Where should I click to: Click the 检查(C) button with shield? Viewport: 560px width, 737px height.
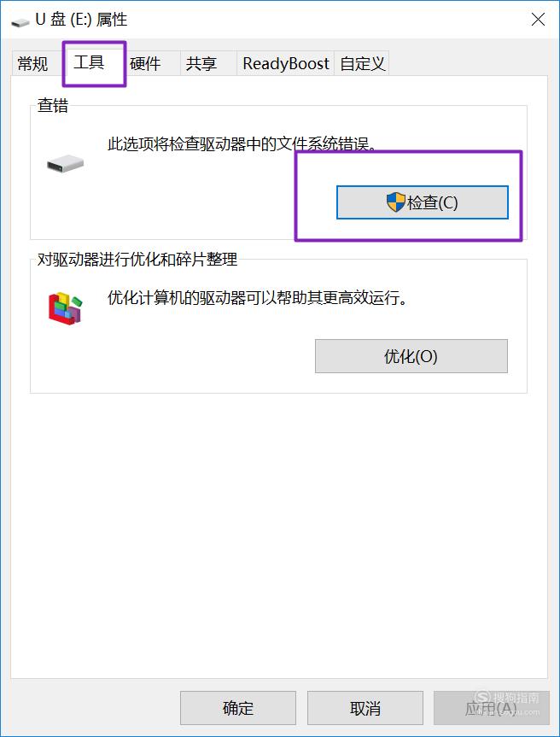tap(423, 202)
